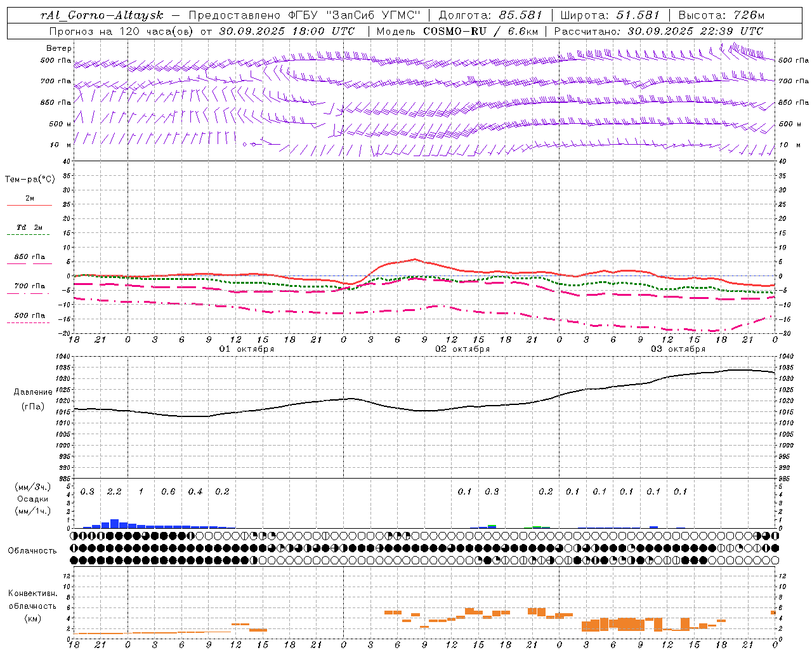Click the 0.4 precipitation value
The image size is (812, 650).
195,491
